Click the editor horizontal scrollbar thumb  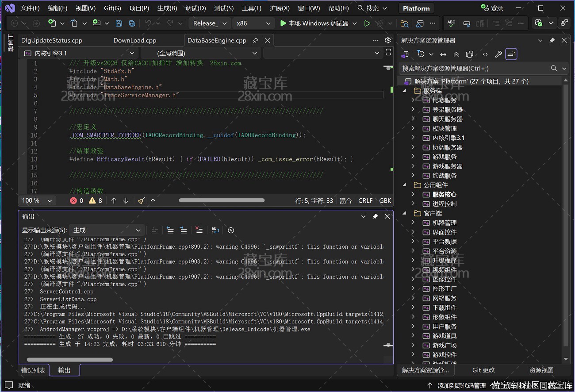221,200
